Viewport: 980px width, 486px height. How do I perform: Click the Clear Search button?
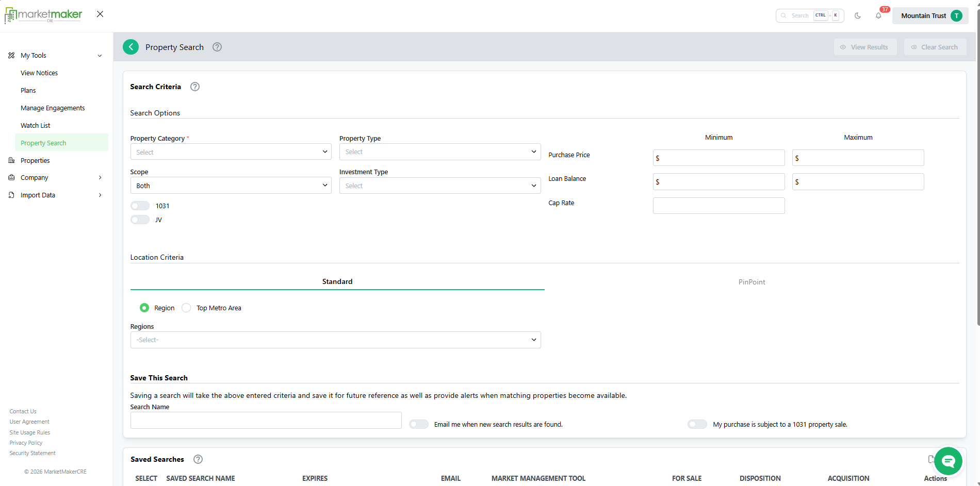point(935,47)
